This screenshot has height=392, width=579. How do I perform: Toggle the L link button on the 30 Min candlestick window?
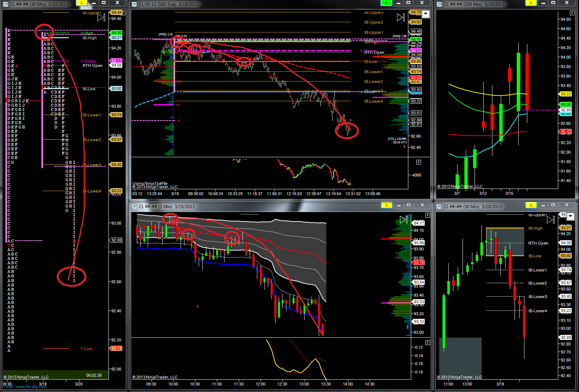tap(531, 205)
